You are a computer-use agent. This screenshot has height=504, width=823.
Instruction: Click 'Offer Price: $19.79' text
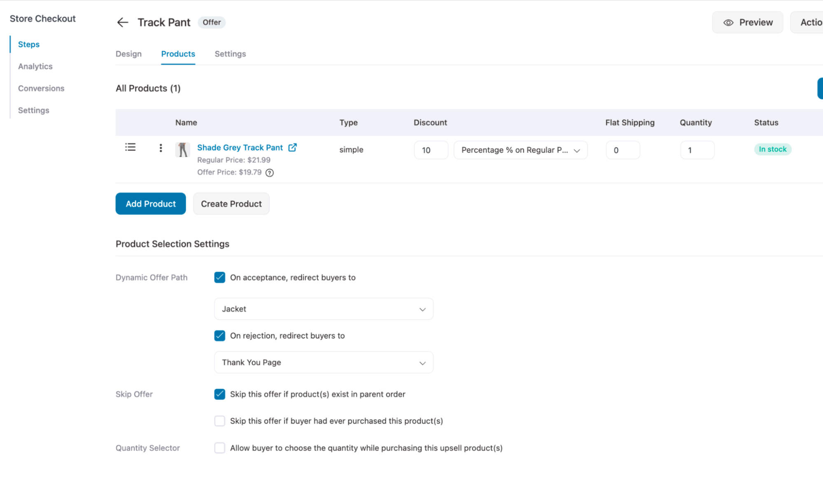point(229,172)
